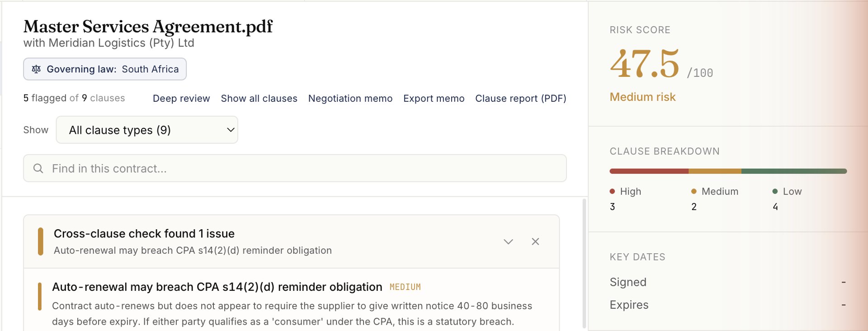The height and width of the screenshot is (331, 868).
Task: Click the Expires key date row
Action: [728, 305]
